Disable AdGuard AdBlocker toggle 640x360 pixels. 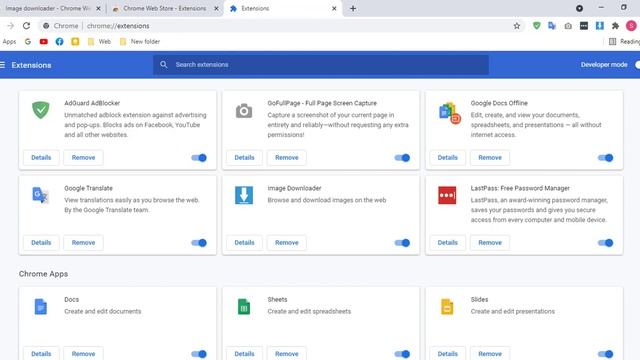[199, 158]
